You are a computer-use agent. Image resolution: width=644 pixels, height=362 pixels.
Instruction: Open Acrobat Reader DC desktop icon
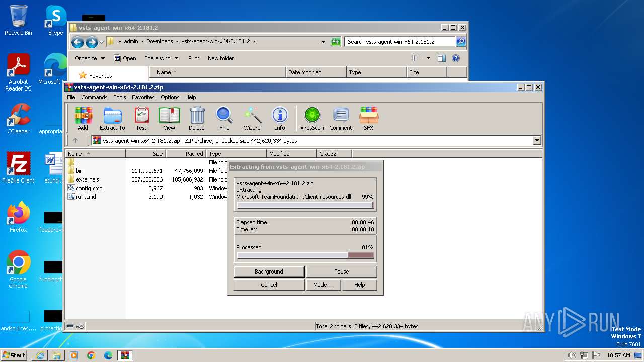pos(18,73)
